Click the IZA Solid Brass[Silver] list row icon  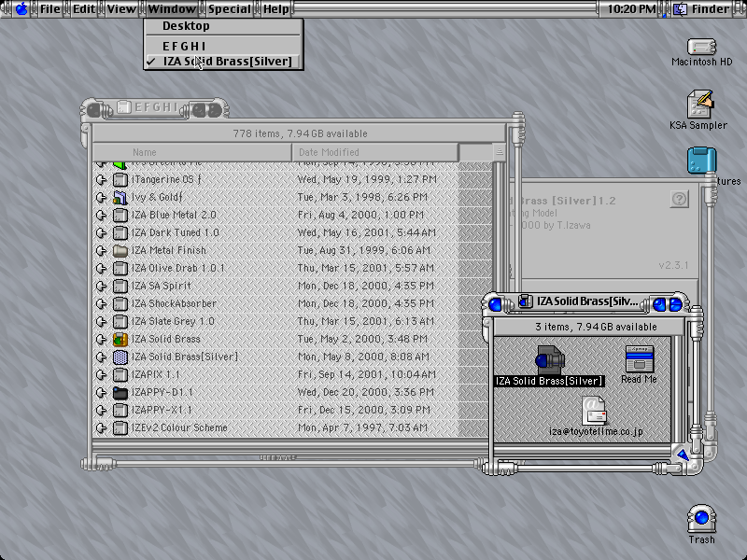pyautogui.click(x=120, y=357)
